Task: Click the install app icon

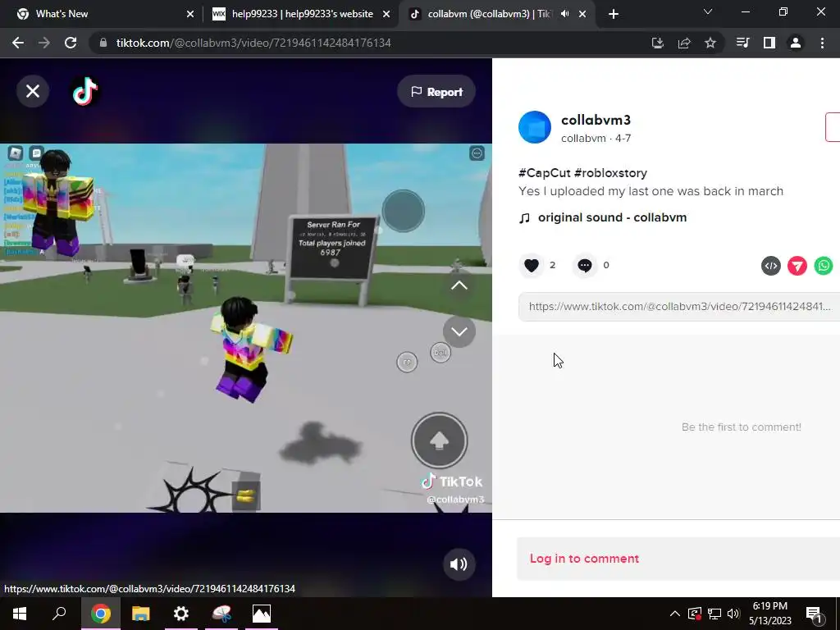Action: [657, 43]
